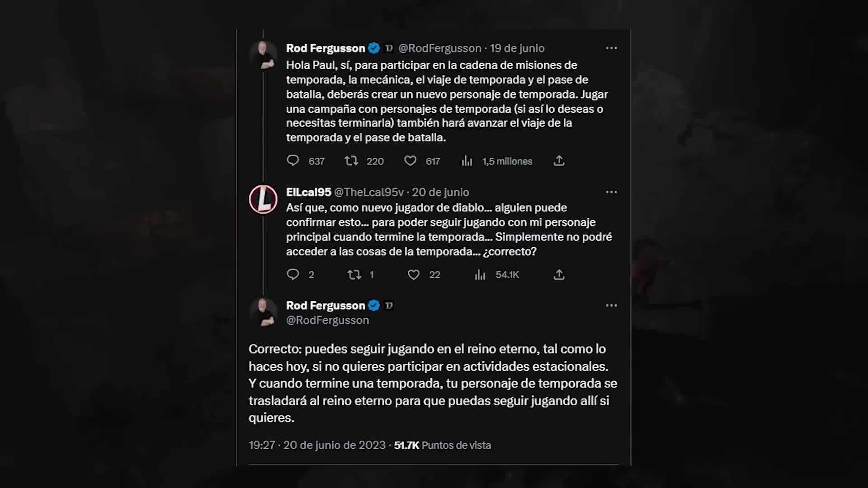The image size is (868, 488).
Task: Click Rod Fergusson's verified badge
Action: coord(374,48)
